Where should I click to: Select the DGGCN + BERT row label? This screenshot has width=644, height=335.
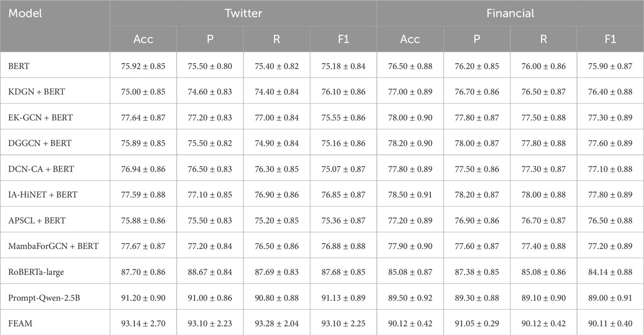[x=39, y=143]
